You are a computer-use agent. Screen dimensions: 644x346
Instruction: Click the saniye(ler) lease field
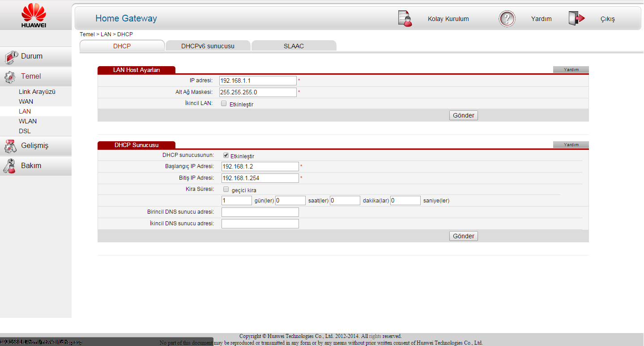tap(405, 200)
